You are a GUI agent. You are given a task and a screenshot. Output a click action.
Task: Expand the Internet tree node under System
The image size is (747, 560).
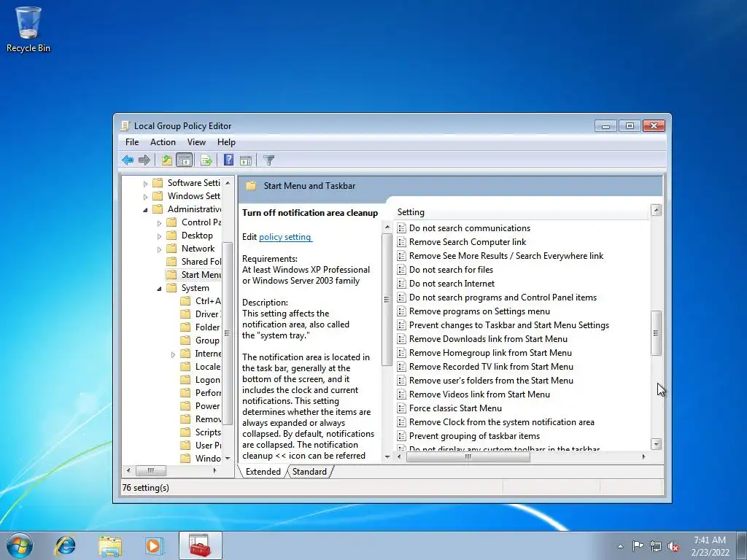tap(173, 354)
